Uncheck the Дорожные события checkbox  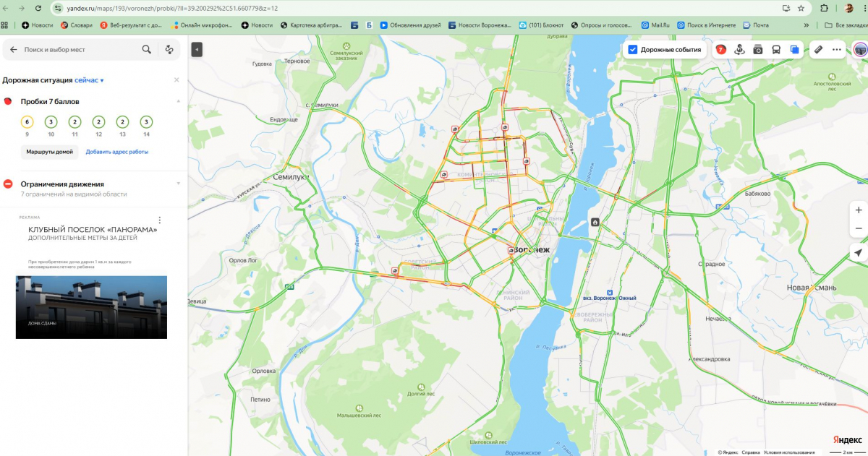click(632, 50)
